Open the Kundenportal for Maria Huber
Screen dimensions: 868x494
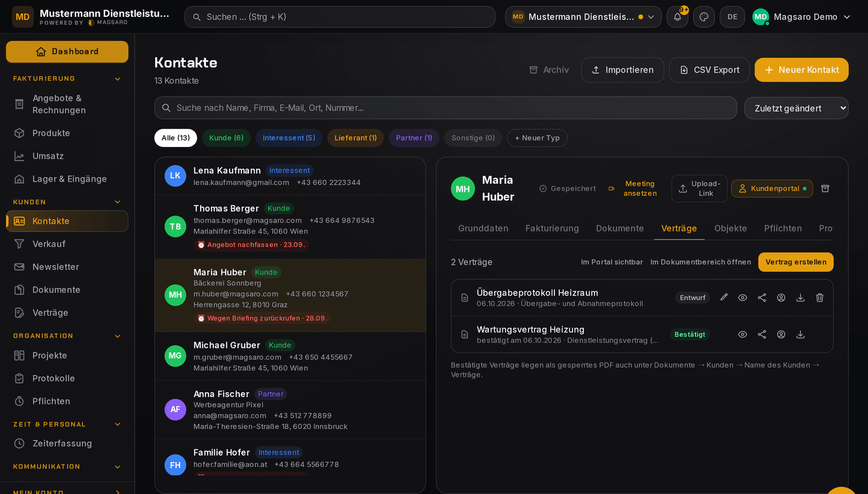pyautogui.click(x=772, y=189)
